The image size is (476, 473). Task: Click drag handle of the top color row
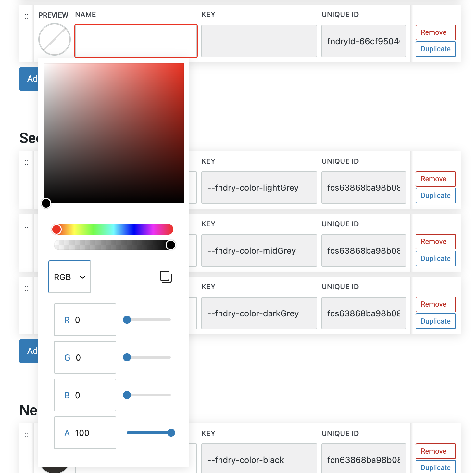(27, 16)
